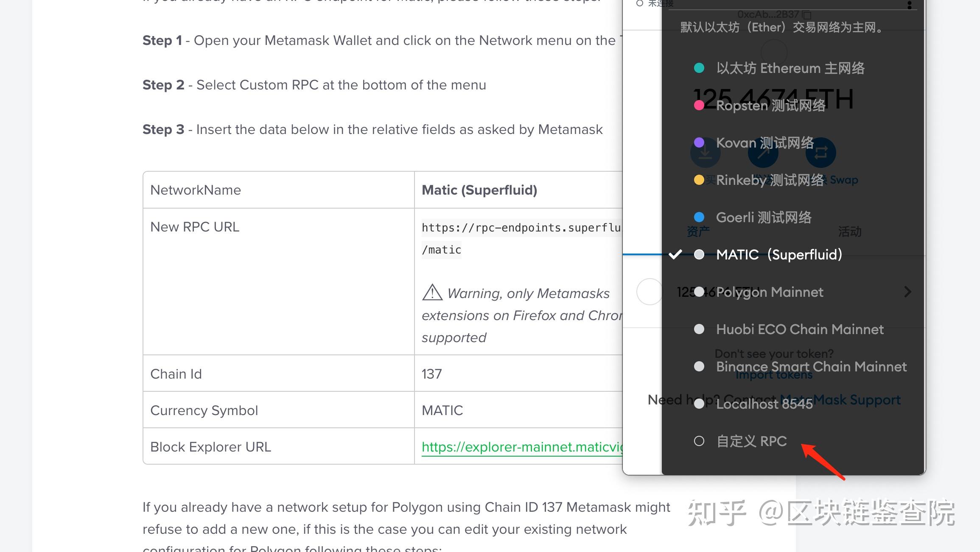Switch to the 活动 activity tab
The width and height of the screenshot is (980, 552).
[850, 231]
